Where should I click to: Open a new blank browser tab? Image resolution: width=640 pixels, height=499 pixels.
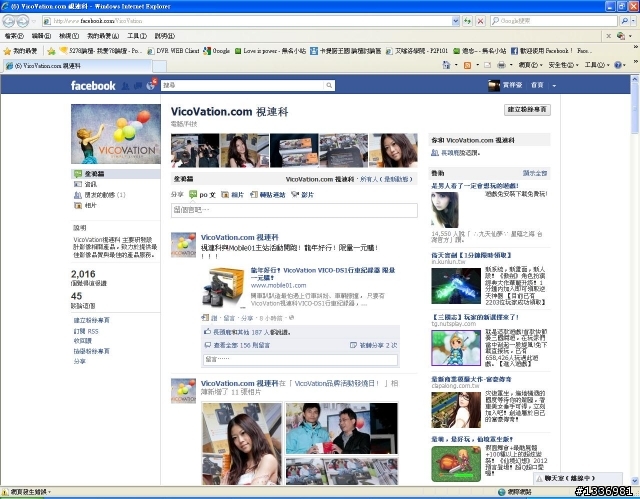[159, 66]
